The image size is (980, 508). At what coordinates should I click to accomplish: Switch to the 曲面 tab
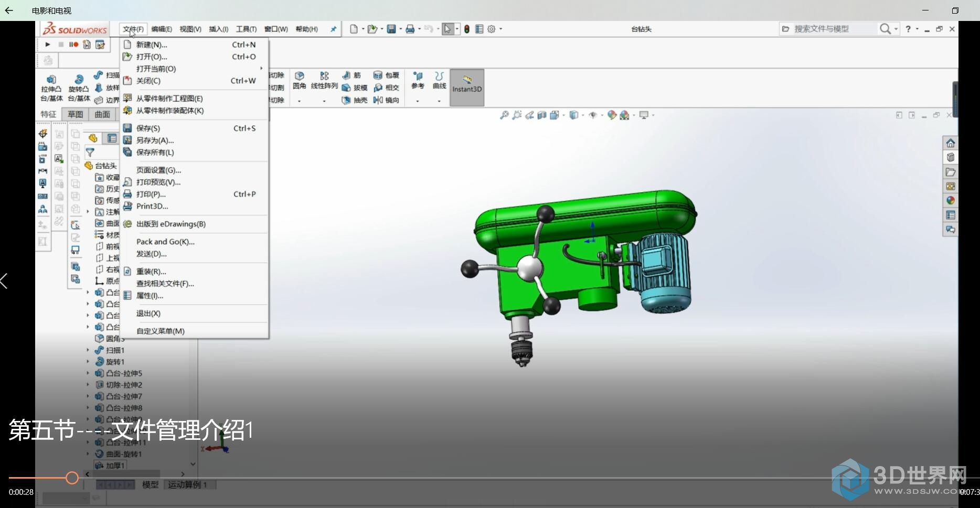(x=102, y=114)
